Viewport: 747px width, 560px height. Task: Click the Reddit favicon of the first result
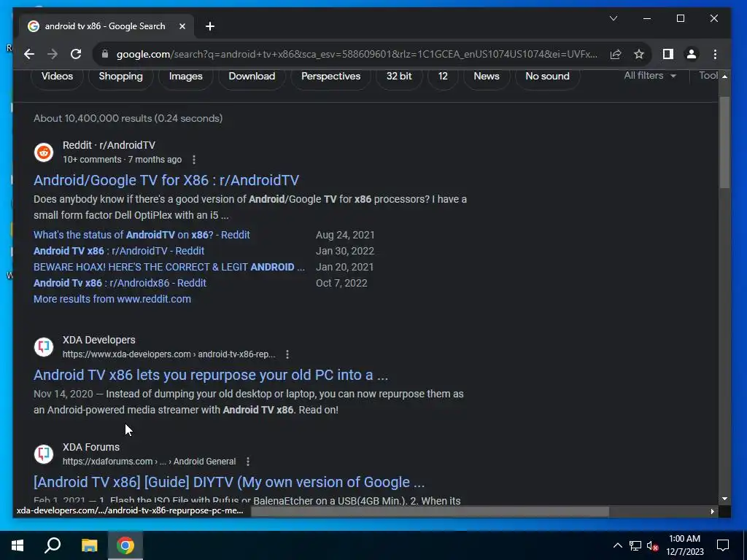[x=44, y=152]
